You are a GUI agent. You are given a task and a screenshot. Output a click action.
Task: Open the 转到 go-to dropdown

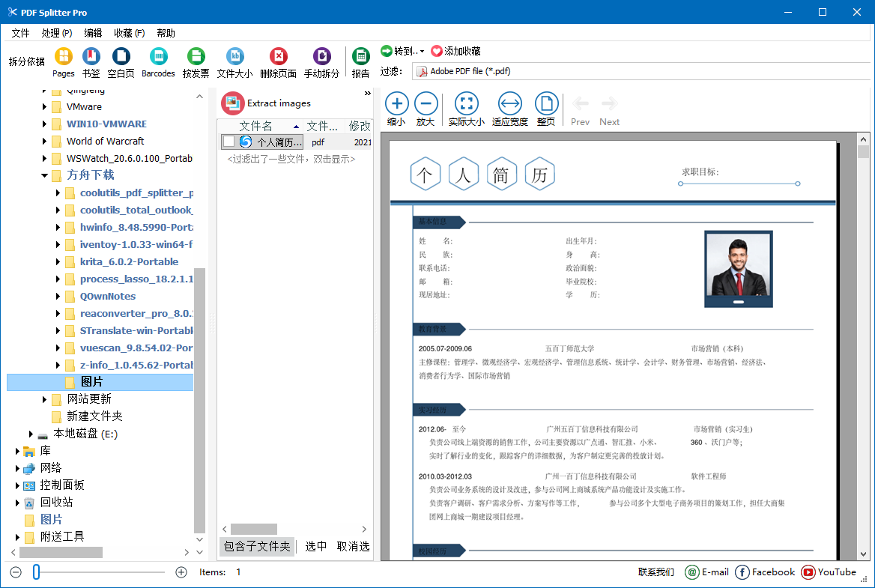402,51
